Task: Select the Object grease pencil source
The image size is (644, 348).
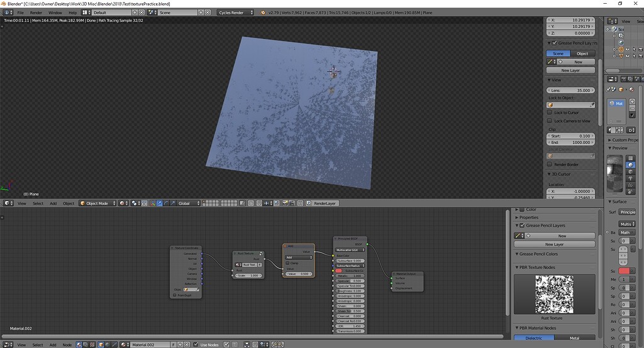Action: pos(582,53)
